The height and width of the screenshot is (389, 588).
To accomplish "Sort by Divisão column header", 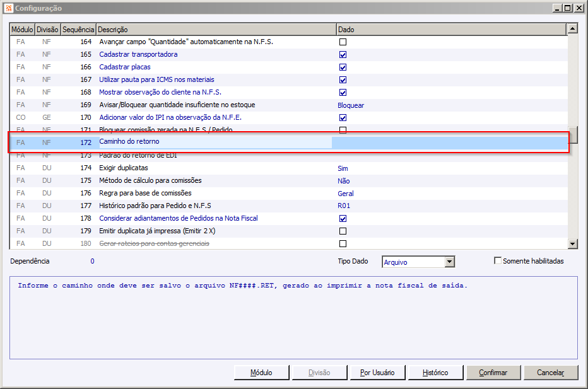I will click(47, 30).
